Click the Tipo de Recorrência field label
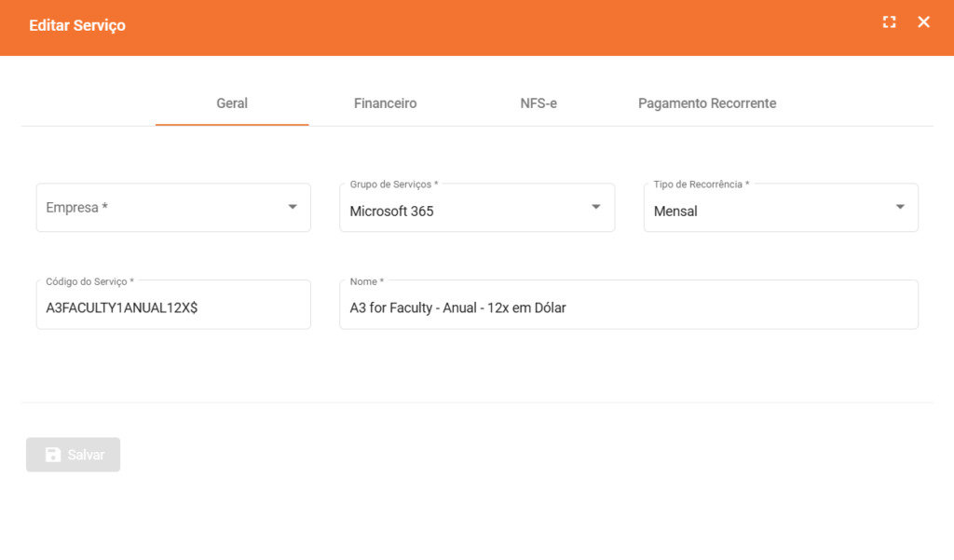The height and width of the screenshot is (560, 954). pos(701,184)
